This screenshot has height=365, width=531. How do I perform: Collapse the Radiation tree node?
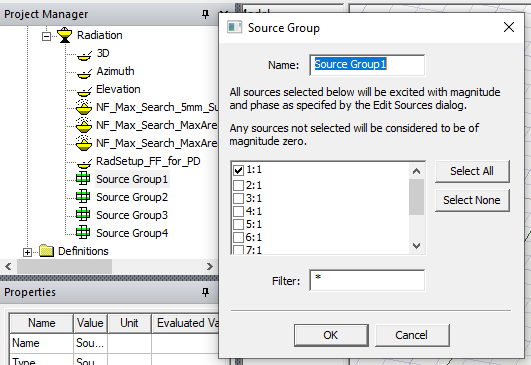pyautogui.click(x=46, y=36)
